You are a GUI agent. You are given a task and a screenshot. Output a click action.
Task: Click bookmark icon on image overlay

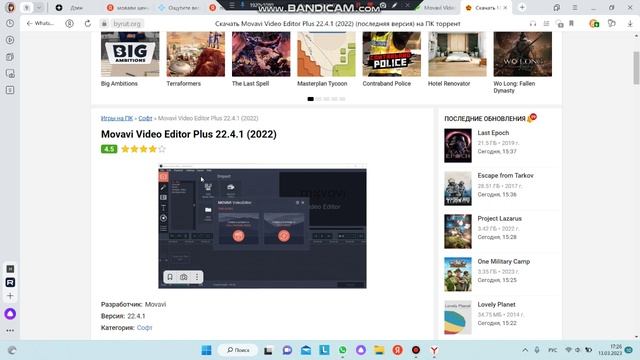170,277
